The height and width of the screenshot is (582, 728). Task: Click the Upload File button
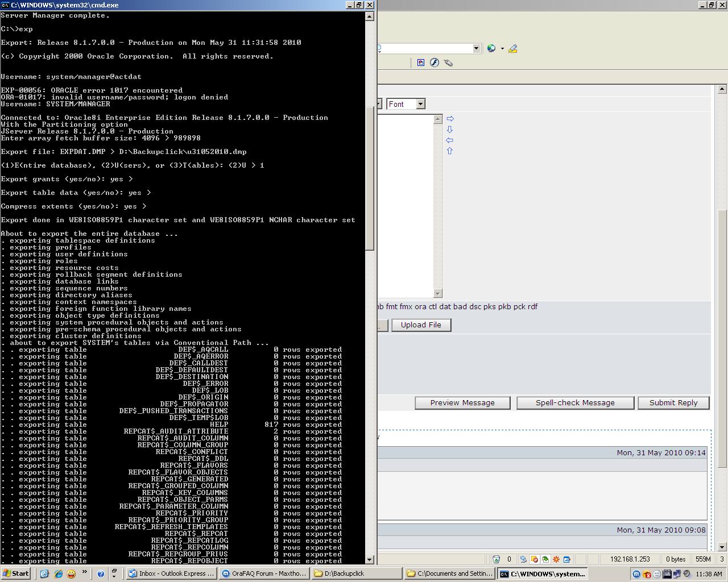421,325
